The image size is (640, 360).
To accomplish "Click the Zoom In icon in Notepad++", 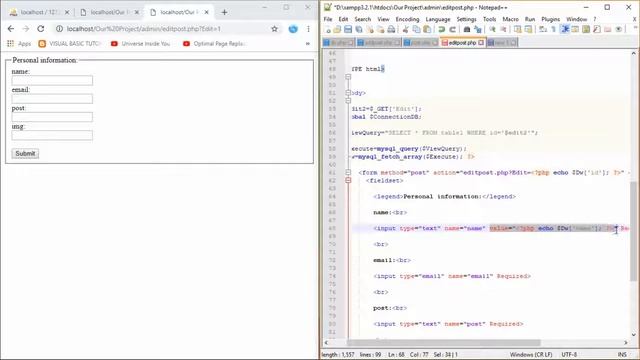I will point(493,29).
